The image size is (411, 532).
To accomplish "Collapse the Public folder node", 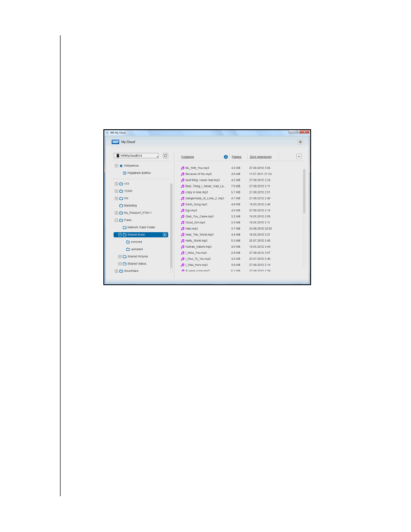I will (116, 220).
